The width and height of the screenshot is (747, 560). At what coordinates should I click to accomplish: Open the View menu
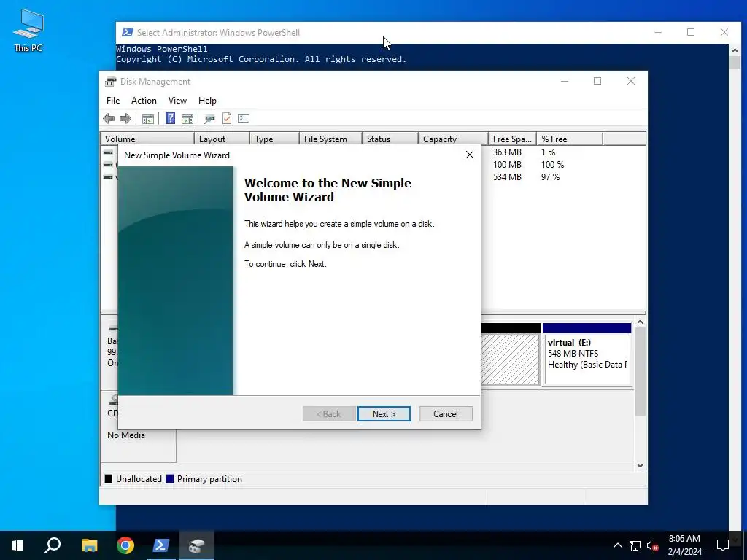pyautogui.click(x=177, y=101)
